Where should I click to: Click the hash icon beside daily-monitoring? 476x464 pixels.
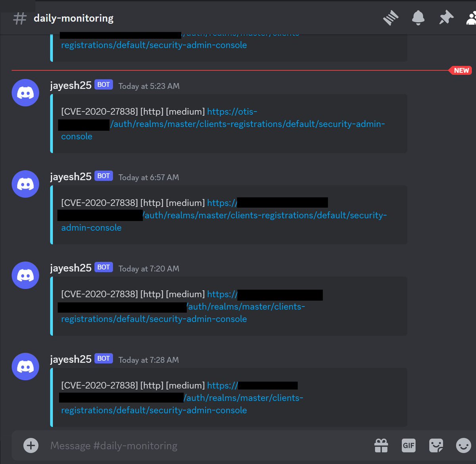pyautogui.click(x=19, y=18)
